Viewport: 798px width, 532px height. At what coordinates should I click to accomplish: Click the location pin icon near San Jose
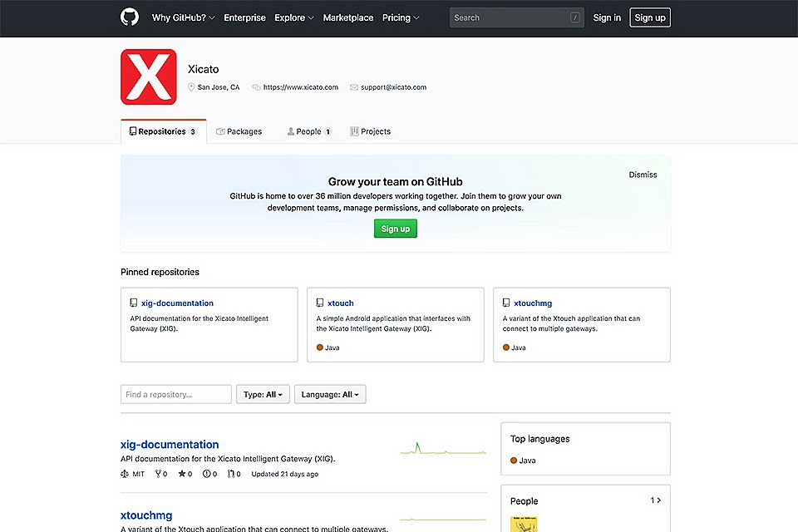tap(191, 86)
